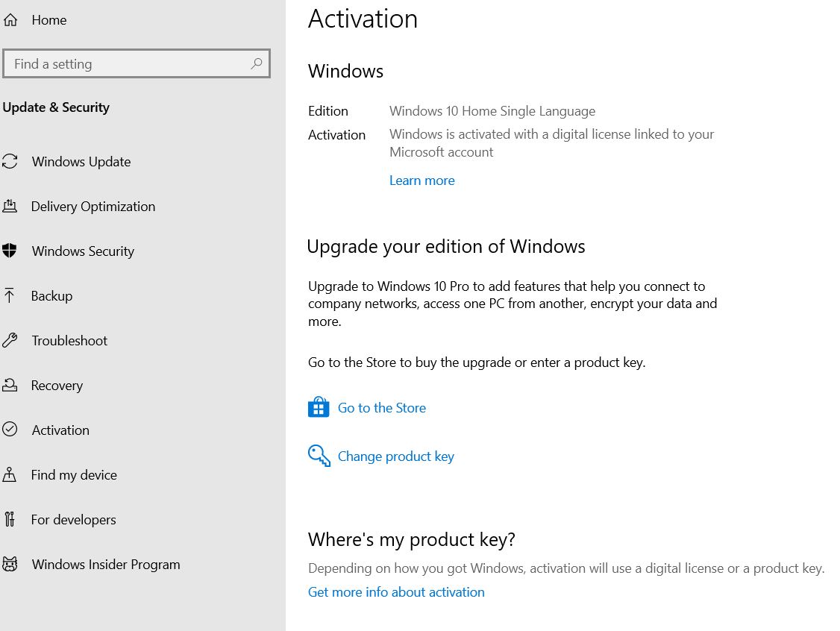
Task: Click the Upgrade your edition of Windows heading
Action: (x=446, y=246)
